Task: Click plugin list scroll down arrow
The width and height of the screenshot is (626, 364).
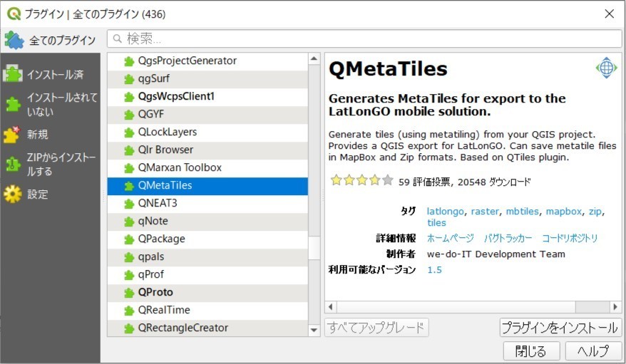Action: [x=314, y=330]
